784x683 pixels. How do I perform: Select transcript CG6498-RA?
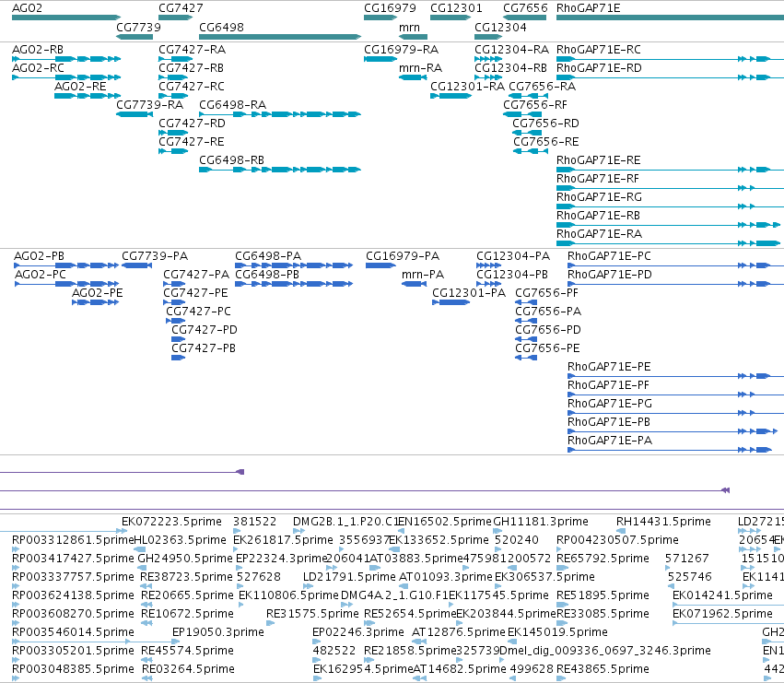coord(232,104)
